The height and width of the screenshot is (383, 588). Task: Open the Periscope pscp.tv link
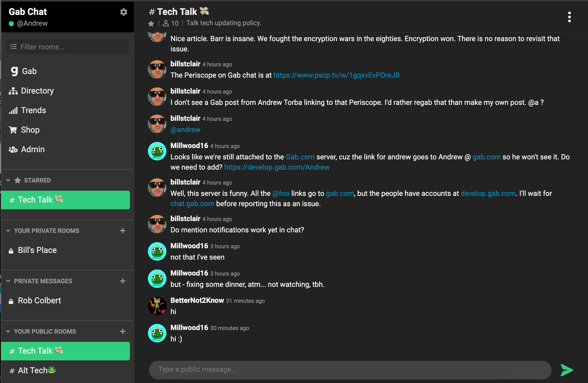pyautogui.click(x=336, y=75)
